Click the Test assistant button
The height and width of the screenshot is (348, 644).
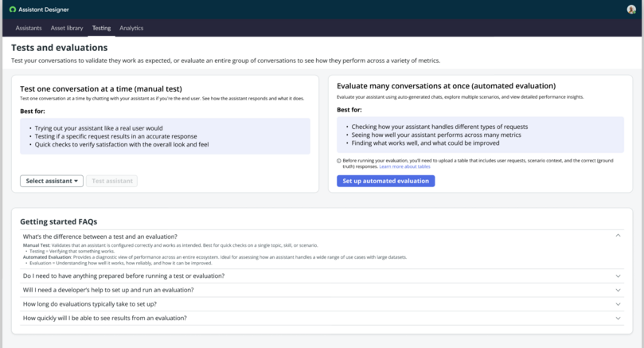tap(112, 181)
